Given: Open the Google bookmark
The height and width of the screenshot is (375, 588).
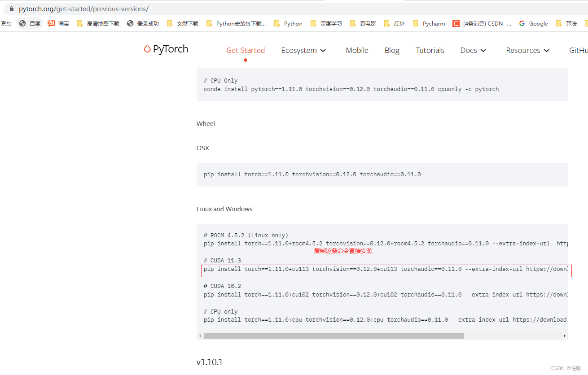Looking at the screenshot, I should point(533,23).
